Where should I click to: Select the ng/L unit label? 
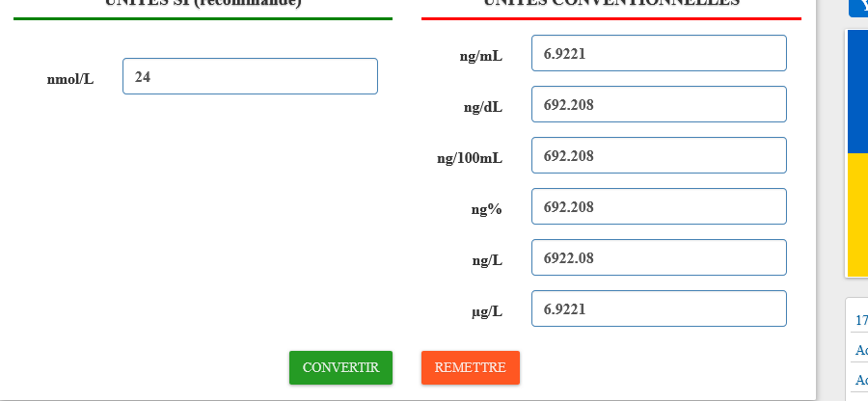click(487, 260)
